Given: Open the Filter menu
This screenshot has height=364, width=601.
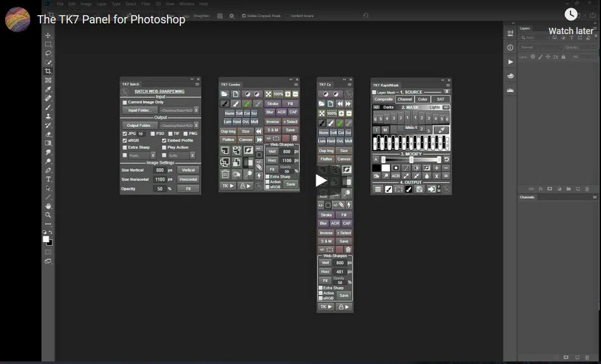Looking at the screenshot, I should (x=146, y=4).
